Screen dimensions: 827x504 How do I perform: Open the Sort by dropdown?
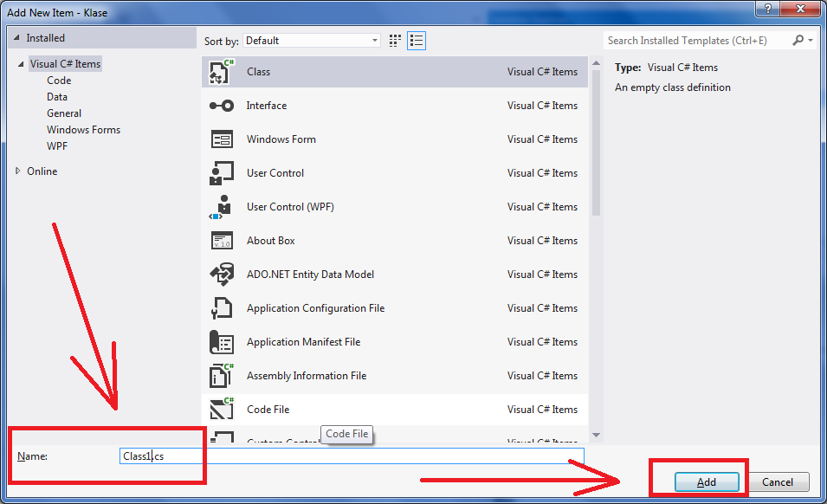312,41
